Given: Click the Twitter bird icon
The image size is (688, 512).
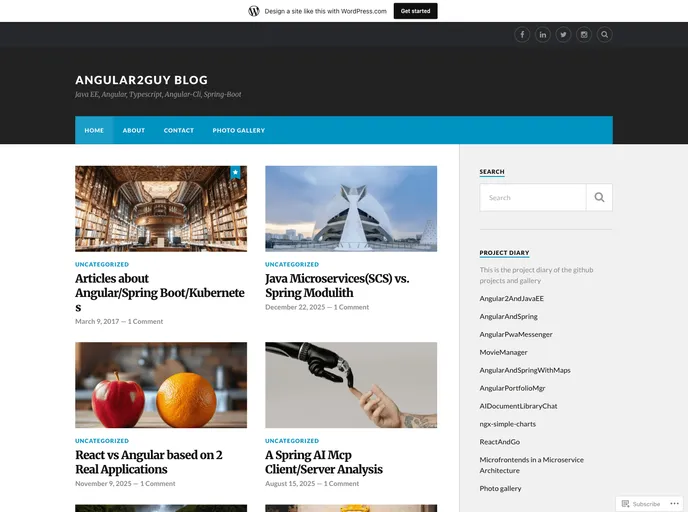Looking at the screenshot, I should pos(563,34).
